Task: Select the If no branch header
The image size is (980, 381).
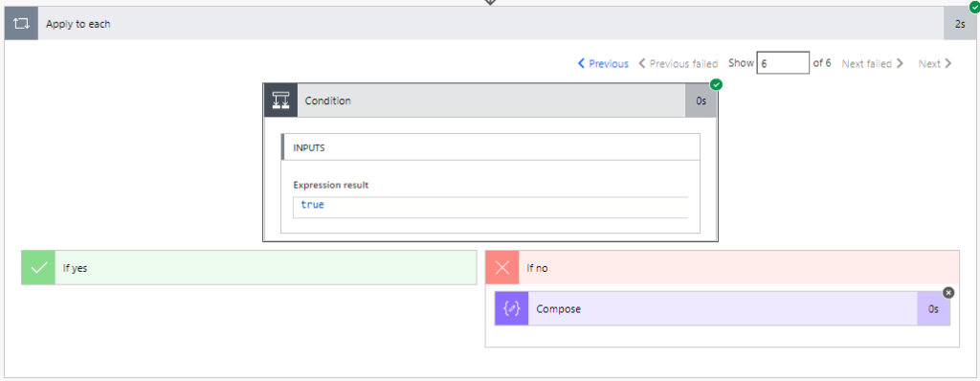Action: [x=722, y=268]
